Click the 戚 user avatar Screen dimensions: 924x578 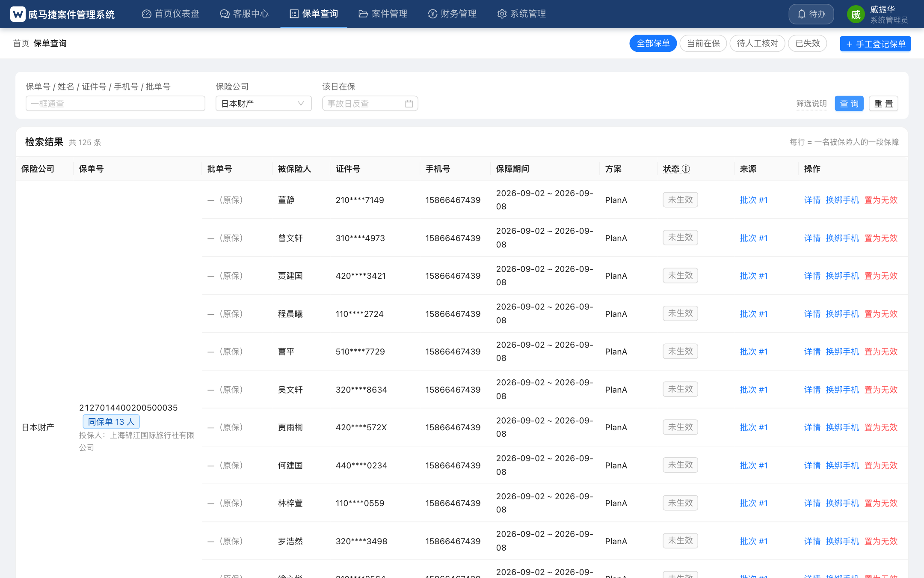[x=856, y=15]
